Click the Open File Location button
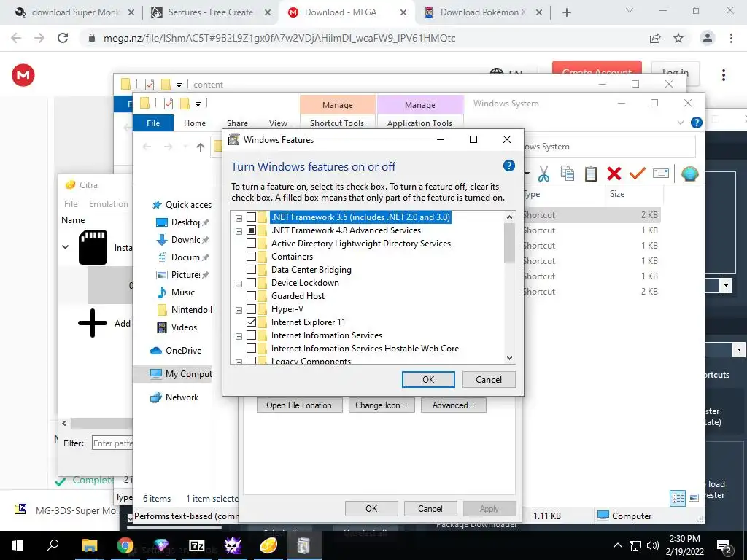 pyautogui.click(x=299, y=405)
